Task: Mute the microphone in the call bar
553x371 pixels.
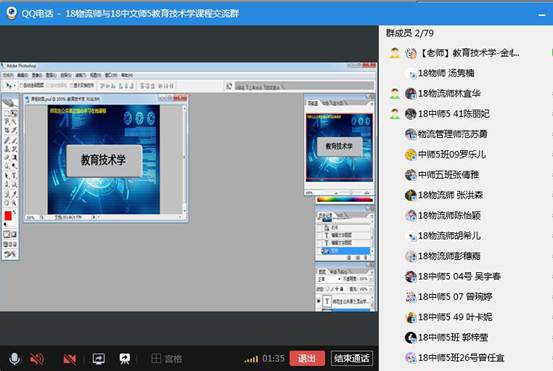Action: tap(14, 359)
